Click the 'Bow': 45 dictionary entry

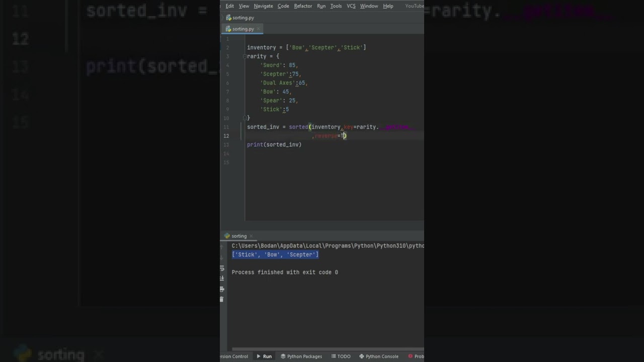point(276,92)
